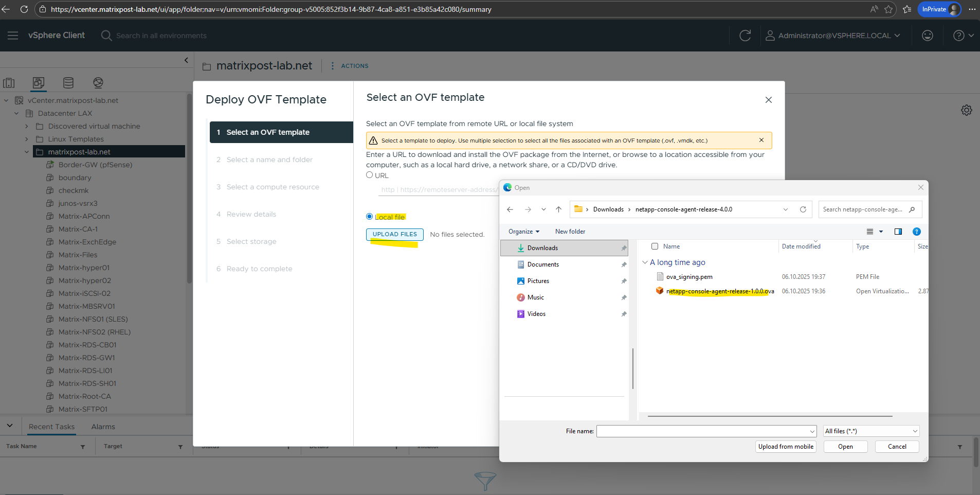Toggle the file dialog preview pane icon

tap(898, 232)
